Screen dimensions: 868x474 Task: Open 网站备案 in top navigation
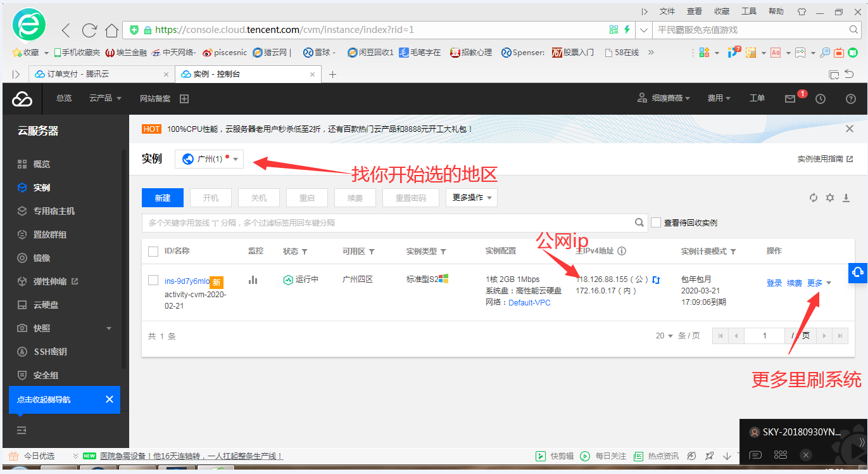point(155,99)
